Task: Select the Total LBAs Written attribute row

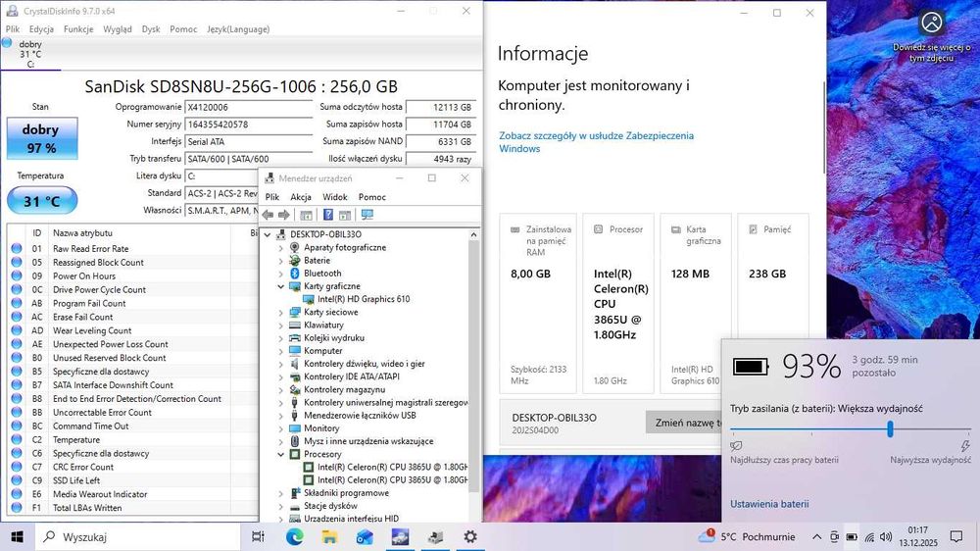Action: (x=132, y=508)
